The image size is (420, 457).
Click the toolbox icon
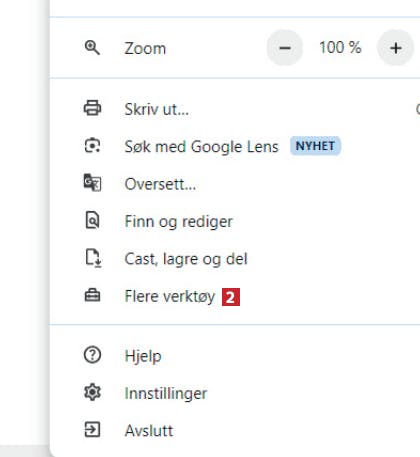tap(92, 295)
